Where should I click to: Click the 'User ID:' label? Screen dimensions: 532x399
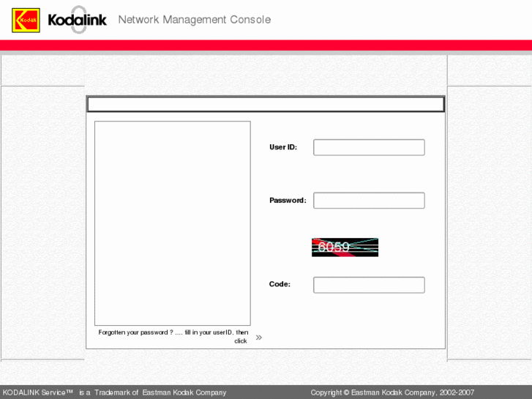point(283,147)
